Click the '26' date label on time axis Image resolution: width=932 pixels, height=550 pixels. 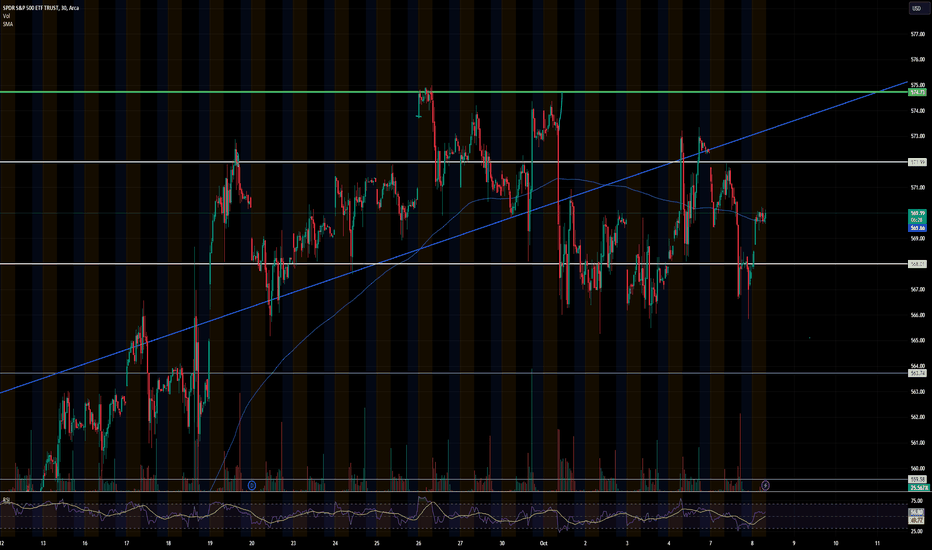(x=418, y=543)
